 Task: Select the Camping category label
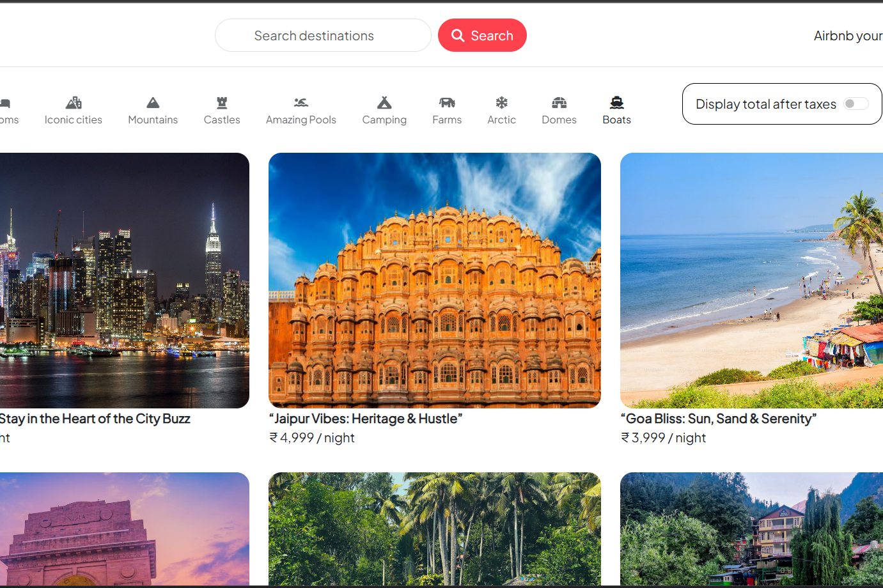[384, 120]
